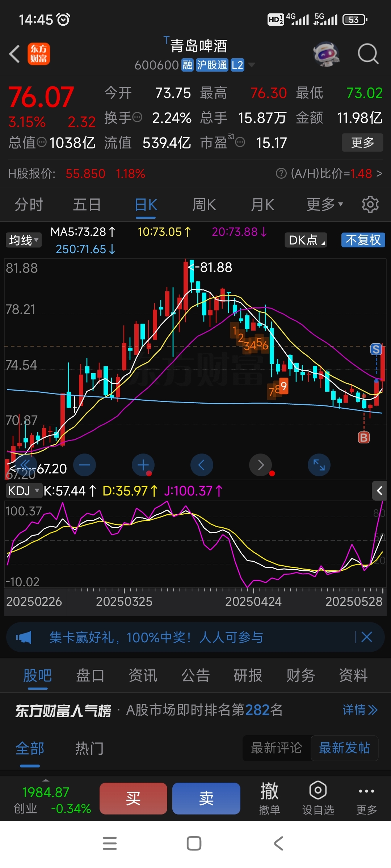The width and height of the screenshot is (391, 868).
Task: Open the 东方财富 app logo
Action: point(39,54)
